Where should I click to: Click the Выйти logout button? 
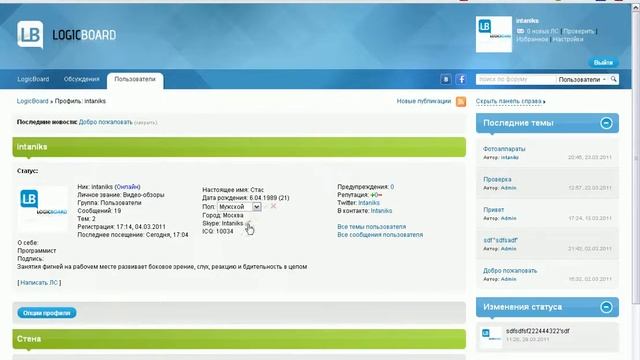pyautogui.click(x=603, y=62)
